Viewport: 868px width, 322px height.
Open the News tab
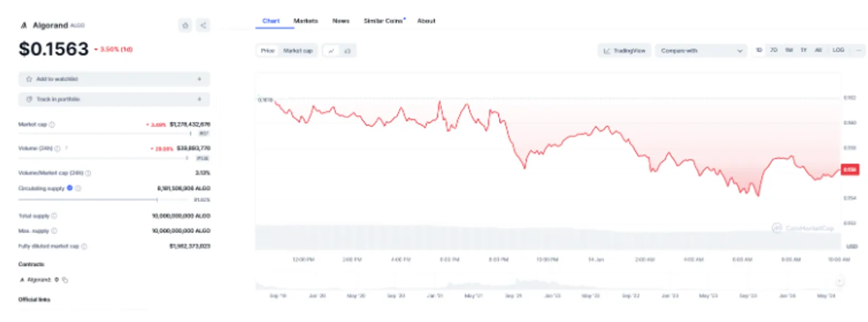tap(341, 21)
